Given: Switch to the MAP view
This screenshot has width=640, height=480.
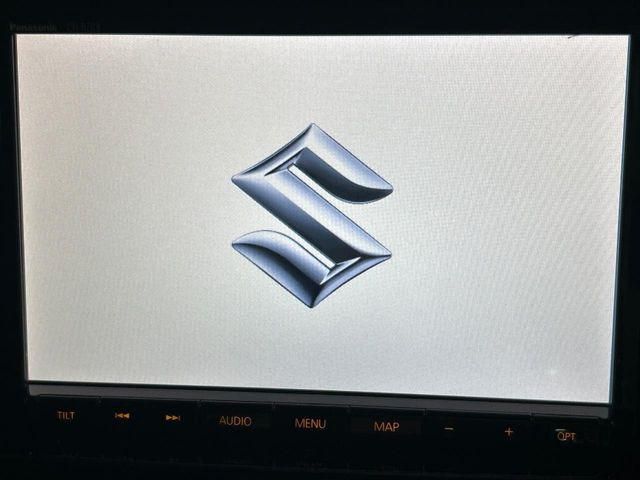Looking at the screenshot, I should 386,427.
